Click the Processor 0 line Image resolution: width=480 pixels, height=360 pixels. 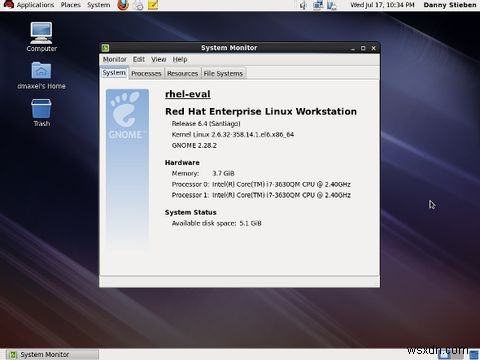261,184
